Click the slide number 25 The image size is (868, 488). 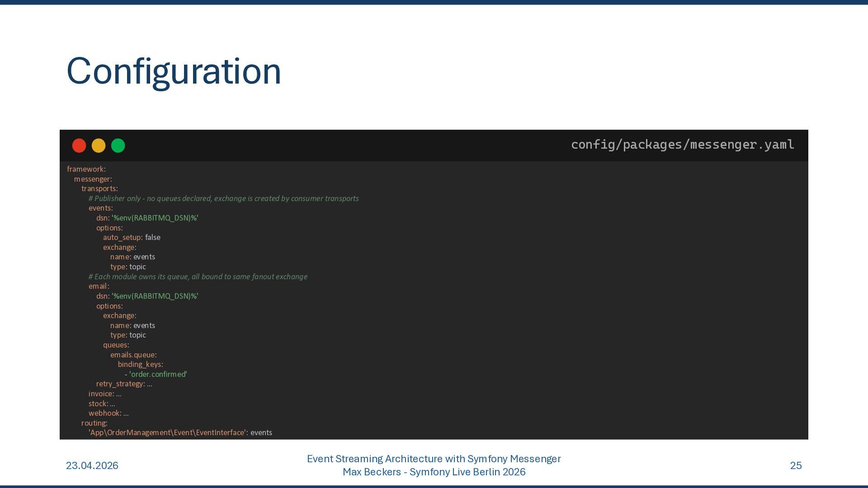[796, 465]
